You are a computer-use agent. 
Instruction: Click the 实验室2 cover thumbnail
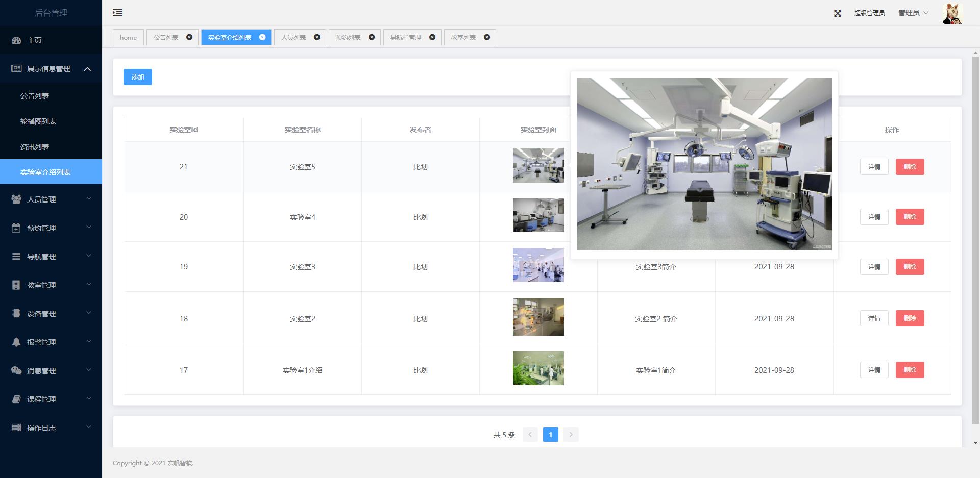[538, 317]
